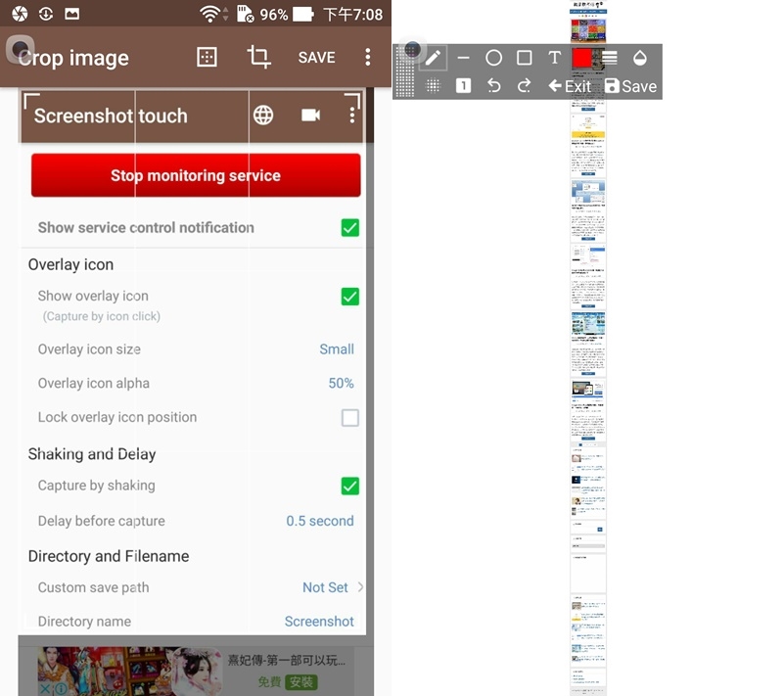Click the crop tool icon

258,57
